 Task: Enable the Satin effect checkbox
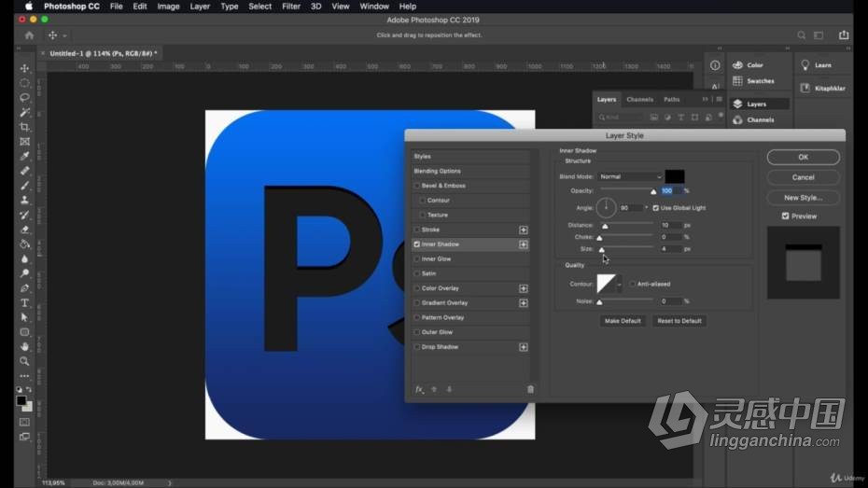coord(417,273)
